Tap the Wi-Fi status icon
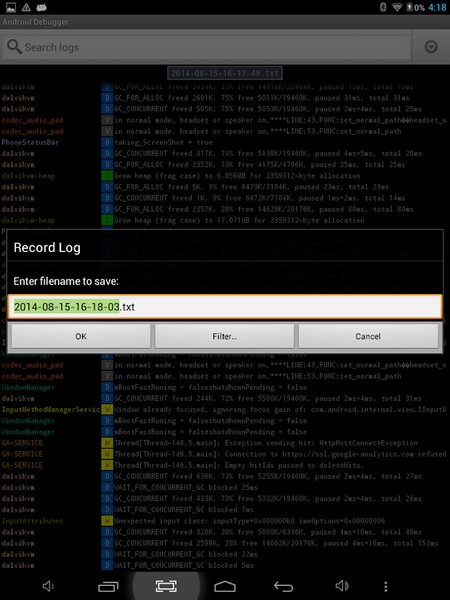450x600 pixels. click(x=397, y=7)
